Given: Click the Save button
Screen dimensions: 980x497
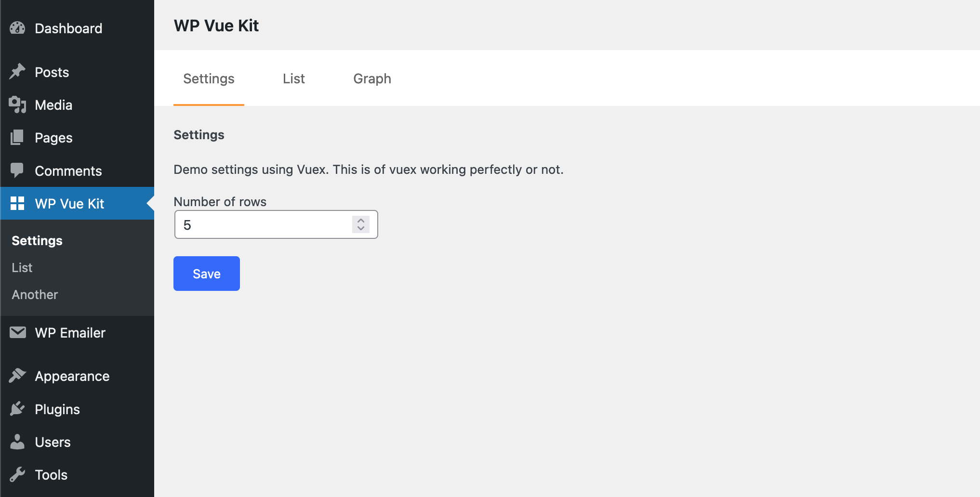Looking at the screenshot, I should [207, 274].
